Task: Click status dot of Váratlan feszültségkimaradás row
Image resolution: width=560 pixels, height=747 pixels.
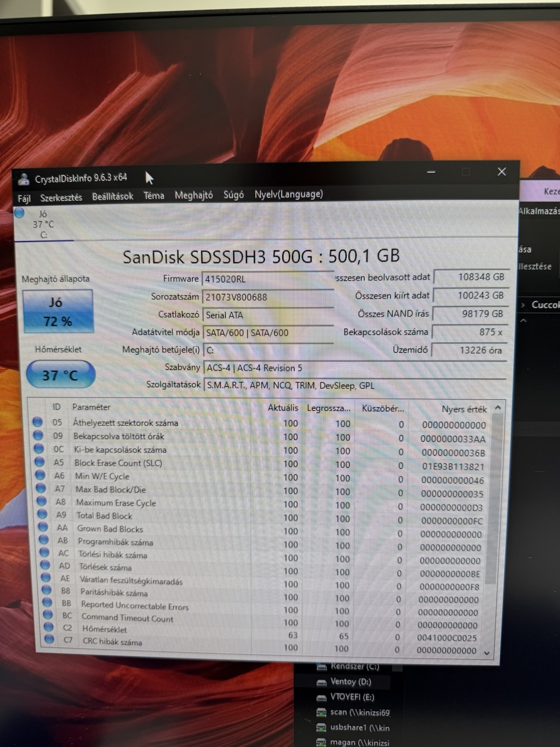Action: (x=46, y=577)
